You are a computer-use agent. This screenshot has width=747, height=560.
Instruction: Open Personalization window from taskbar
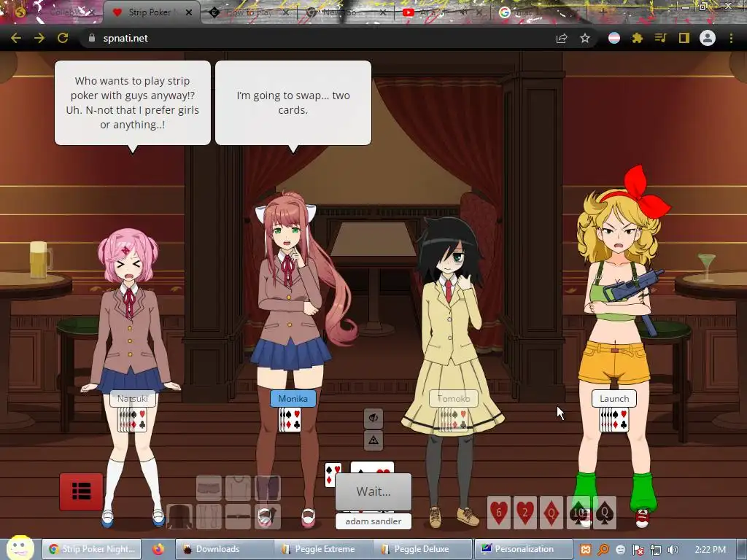pos(522,549)
